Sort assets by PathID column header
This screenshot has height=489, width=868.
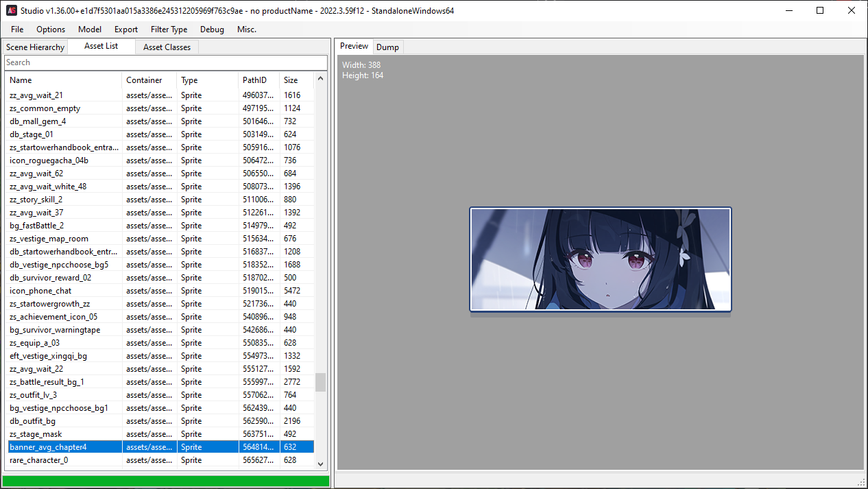[x=259, y=80]
